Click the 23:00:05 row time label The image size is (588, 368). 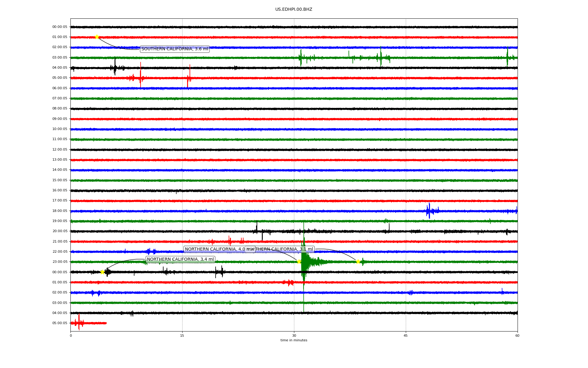tap(60, 262)
